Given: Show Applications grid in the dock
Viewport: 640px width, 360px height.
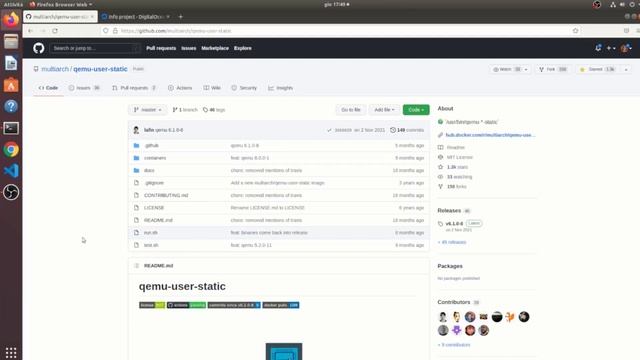Looking at the screenshot, I should pos(11,352).
